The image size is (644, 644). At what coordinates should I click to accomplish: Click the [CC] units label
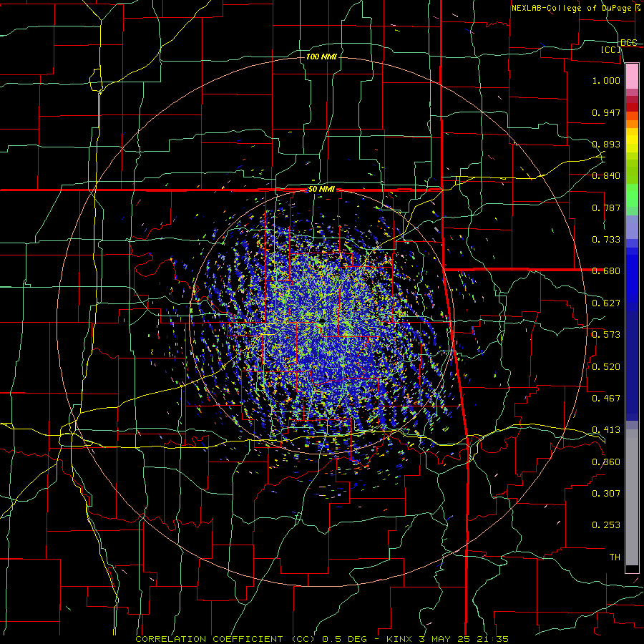(x=611, y=49)
